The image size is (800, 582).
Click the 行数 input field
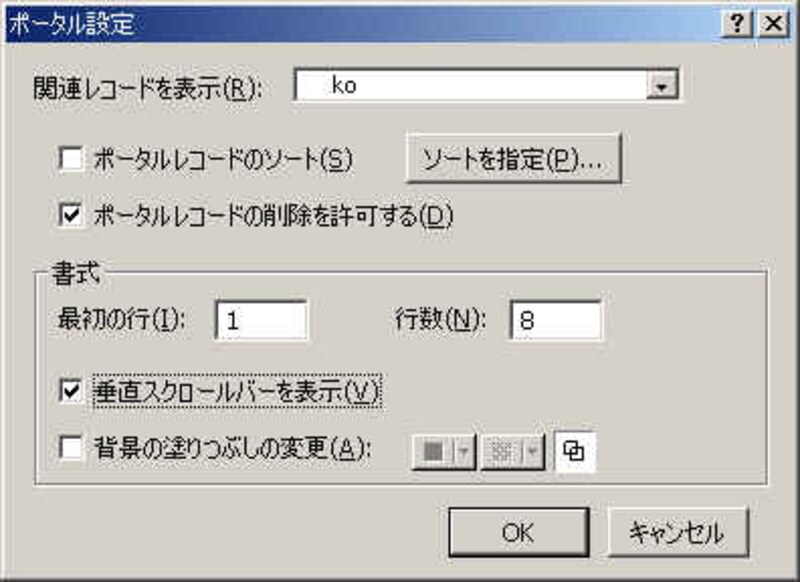(x=556, y=320)
